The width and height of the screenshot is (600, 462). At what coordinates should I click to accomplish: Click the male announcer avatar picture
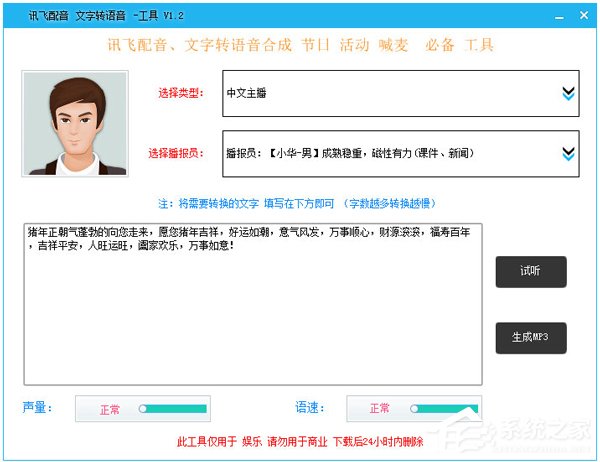pyautogui.click(x=75, y=124)
